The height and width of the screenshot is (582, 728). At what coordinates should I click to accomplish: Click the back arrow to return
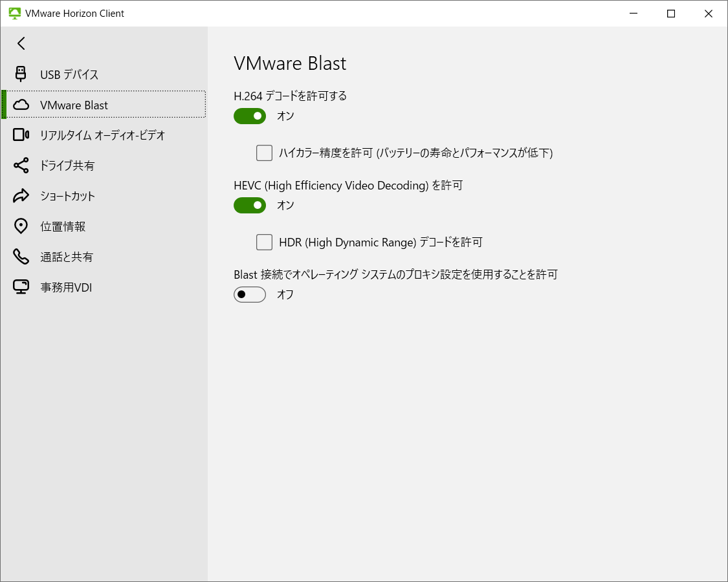tap(21, 43)
